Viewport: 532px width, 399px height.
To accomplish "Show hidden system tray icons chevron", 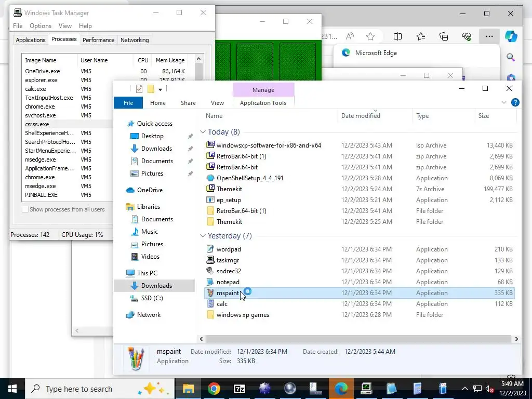I will coord(465,389).
